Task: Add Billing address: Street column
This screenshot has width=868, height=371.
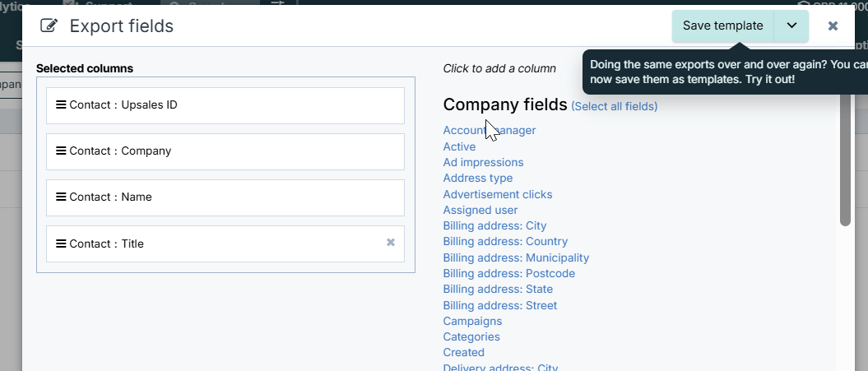Action: [x=500, y=306]
